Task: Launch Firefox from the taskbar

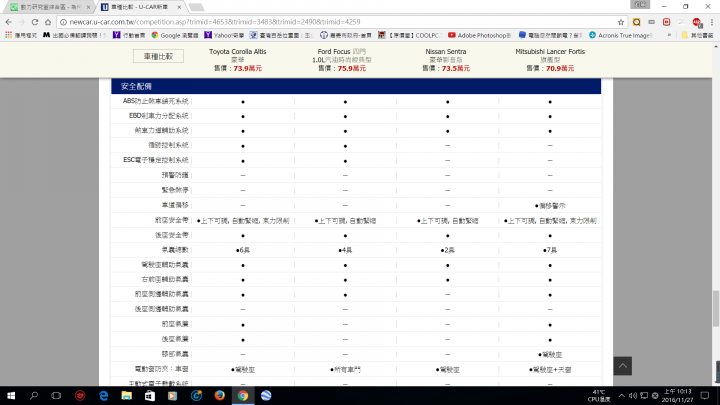Action: (219, 395)
